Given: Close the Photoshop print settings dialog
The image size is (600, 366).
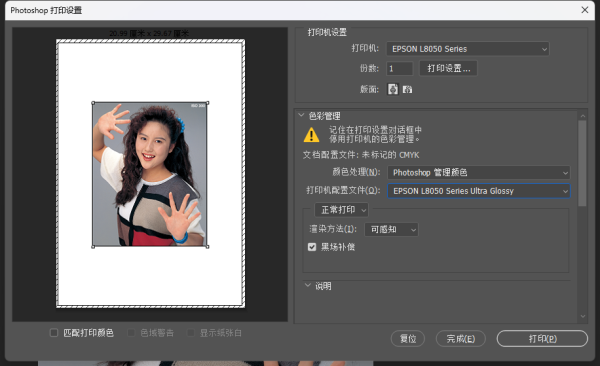Looking at the screenshot, I should 585,10.
